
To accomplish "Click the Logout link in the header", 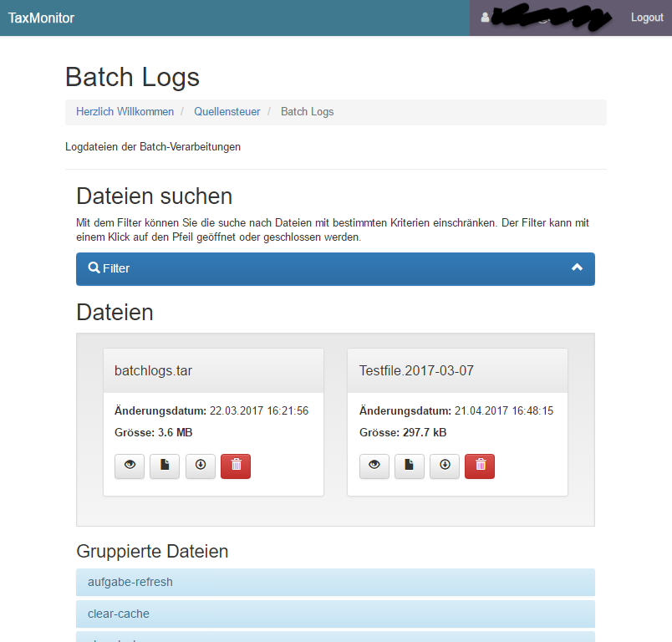I will 647,18.
